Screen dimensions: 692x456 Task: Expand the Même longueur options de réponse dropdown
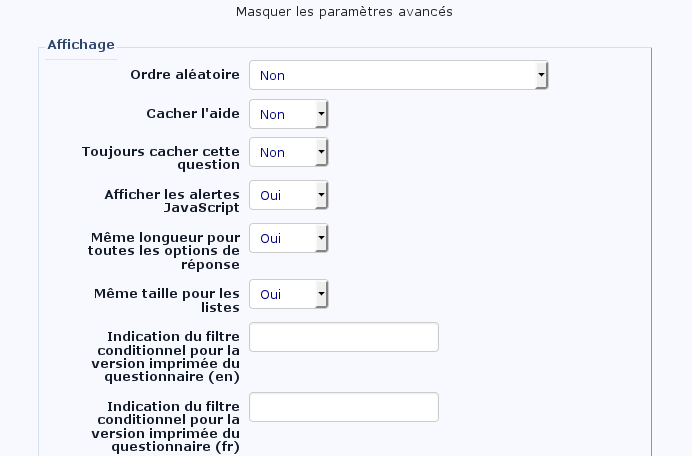pos(288,239)
